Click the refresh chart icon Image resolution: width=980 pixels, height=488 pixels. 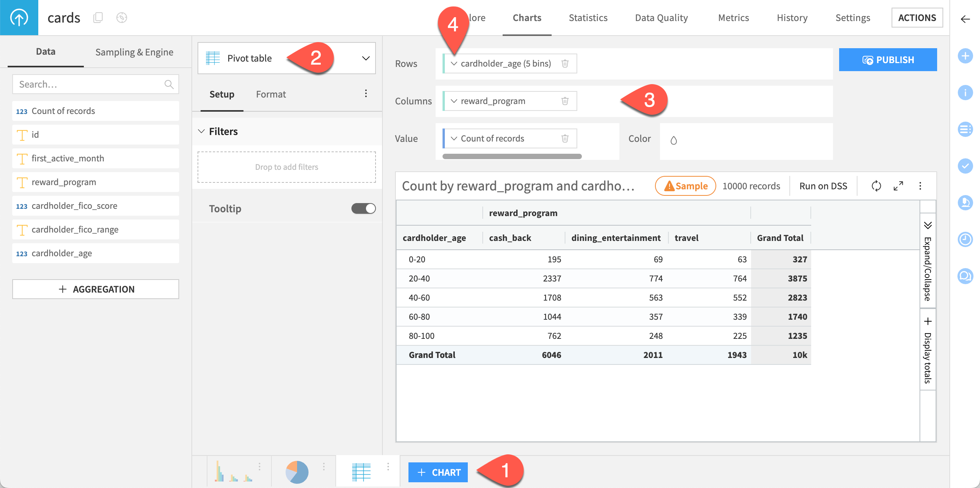[876, 186]
